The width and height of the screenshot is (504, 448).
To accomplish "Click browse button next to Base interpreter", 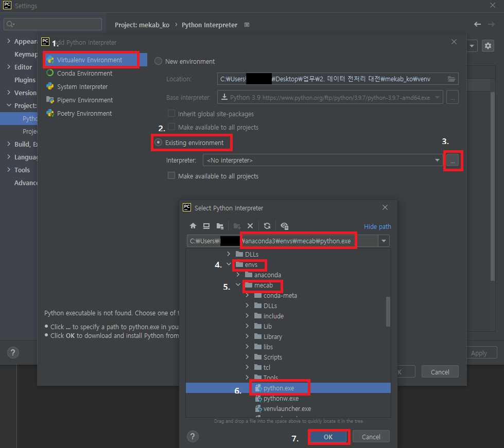I will [453, 98].
